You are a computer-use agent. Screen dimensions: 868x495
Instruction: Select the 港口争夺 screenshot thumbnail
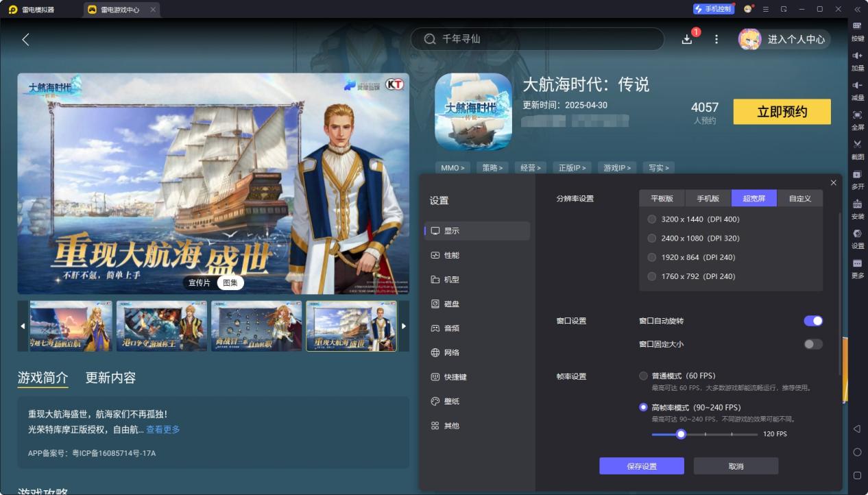click(x=162, y=326)
